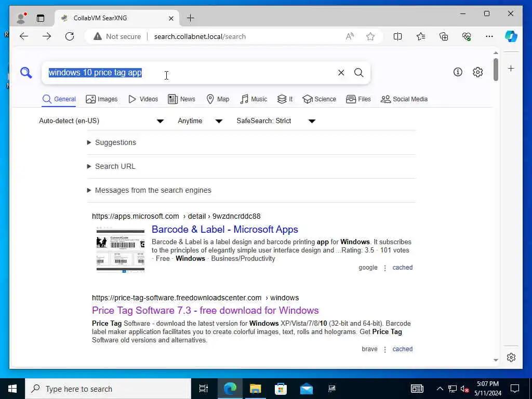The image size is (532, 399).
Task: Click the Barcode & Label result thumbnail
Action: pos(121,250)
